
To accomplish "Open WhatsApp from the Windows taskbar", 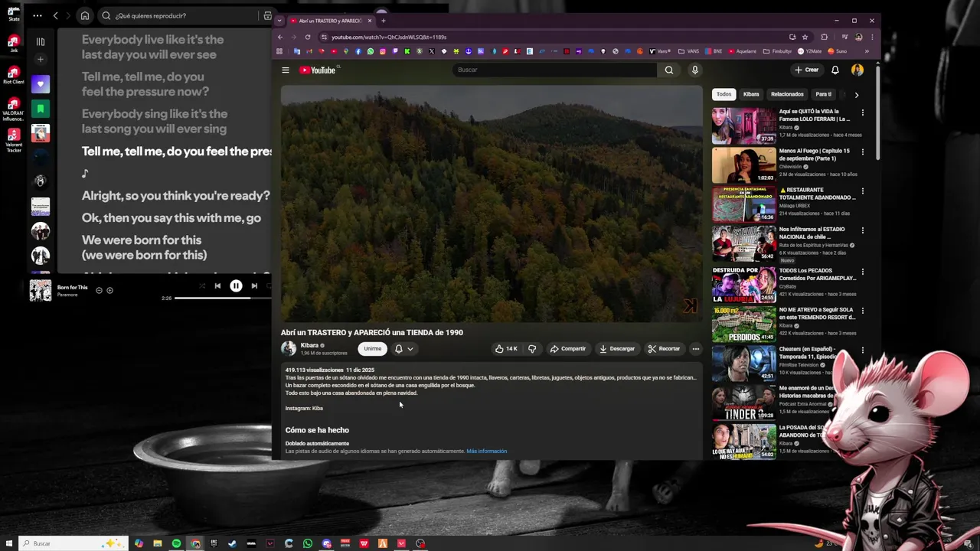I will pyautogui.click(x=308, y=543).
